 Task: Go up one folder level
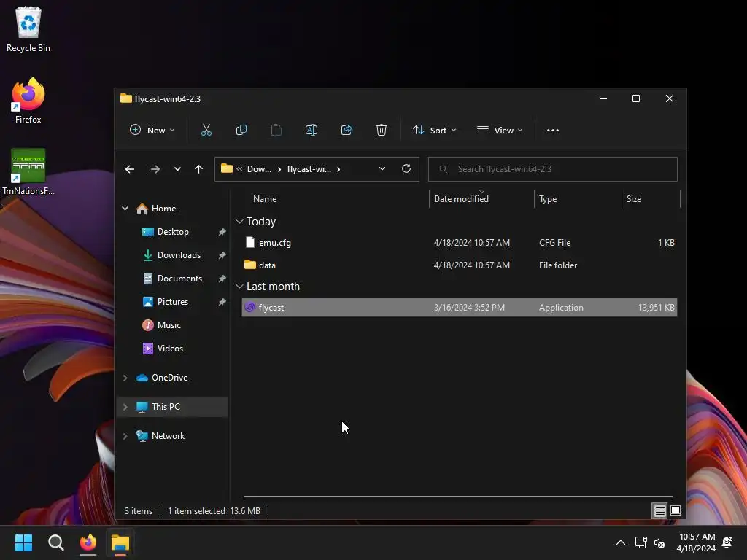point(198,169)
